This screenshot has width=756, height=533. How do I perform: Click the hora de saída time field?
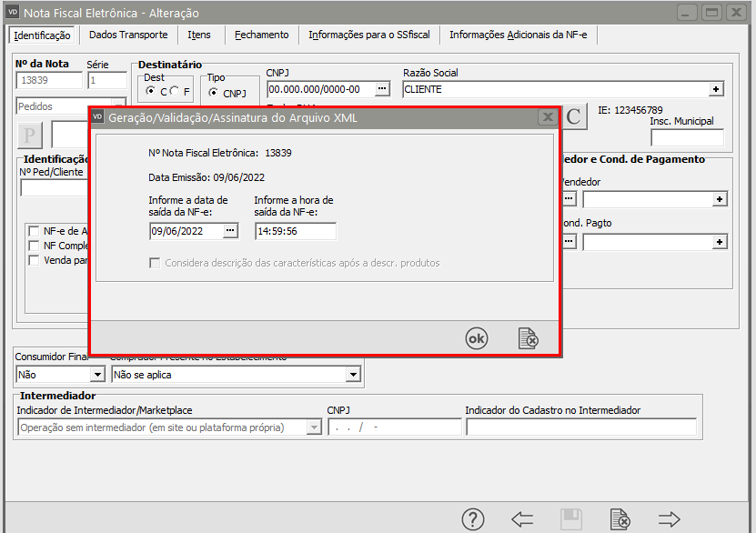click(x=295, y=231)
